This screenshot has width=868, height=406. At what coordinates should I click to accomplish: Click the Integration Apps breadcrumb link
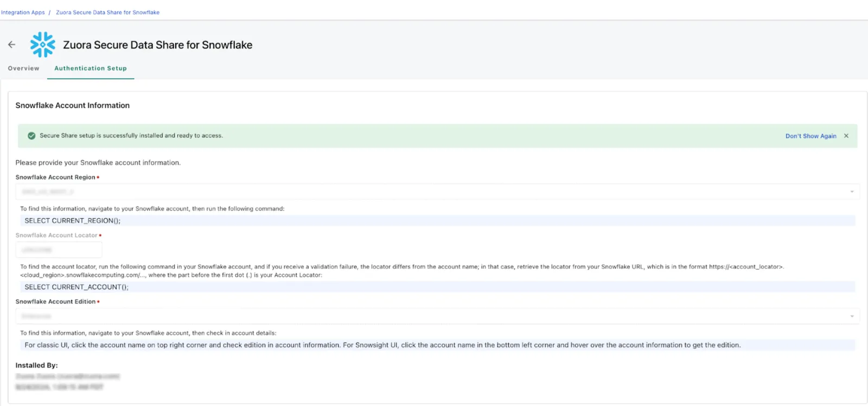point(23,12)
